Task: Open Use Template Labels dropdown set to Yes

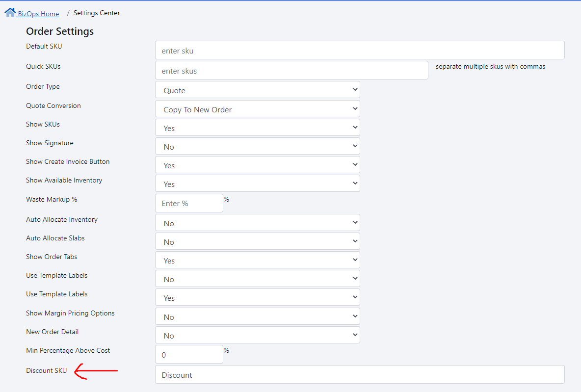Action: [257, 298]
